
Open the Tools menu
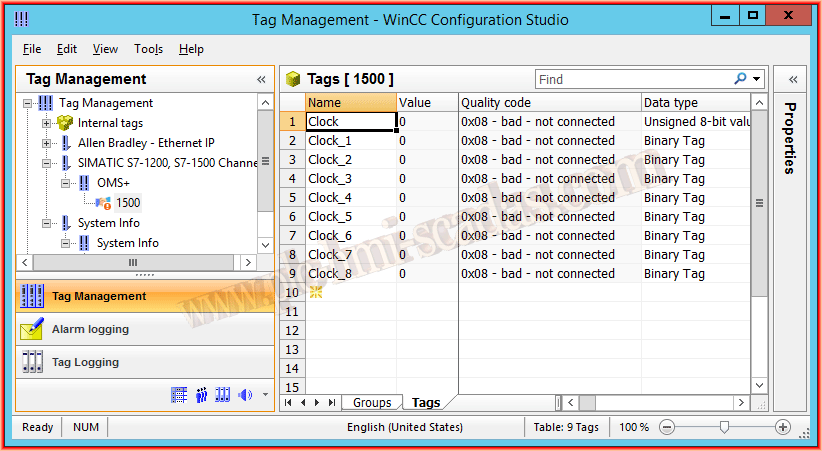pyautogui.click(x=148, y=49)
